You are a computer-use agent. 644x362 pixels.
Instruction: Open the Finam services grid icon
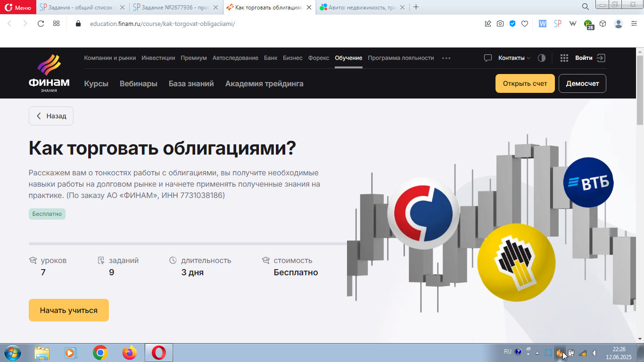[564, 58]
